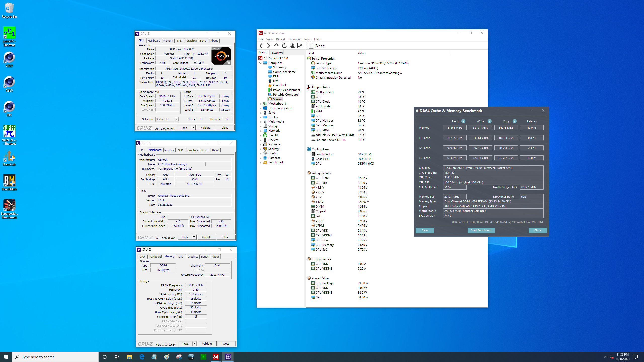Expand the Operating System tree node

point(260,108)
